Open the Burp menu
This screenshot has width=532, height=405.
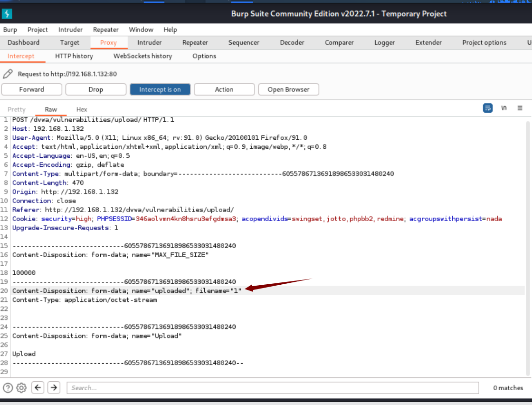[x=10, y=29]
